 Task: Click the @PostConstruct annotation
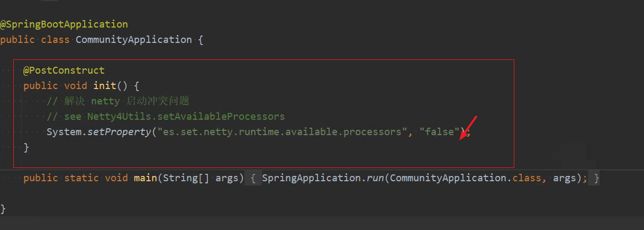[x=64, y=70]
